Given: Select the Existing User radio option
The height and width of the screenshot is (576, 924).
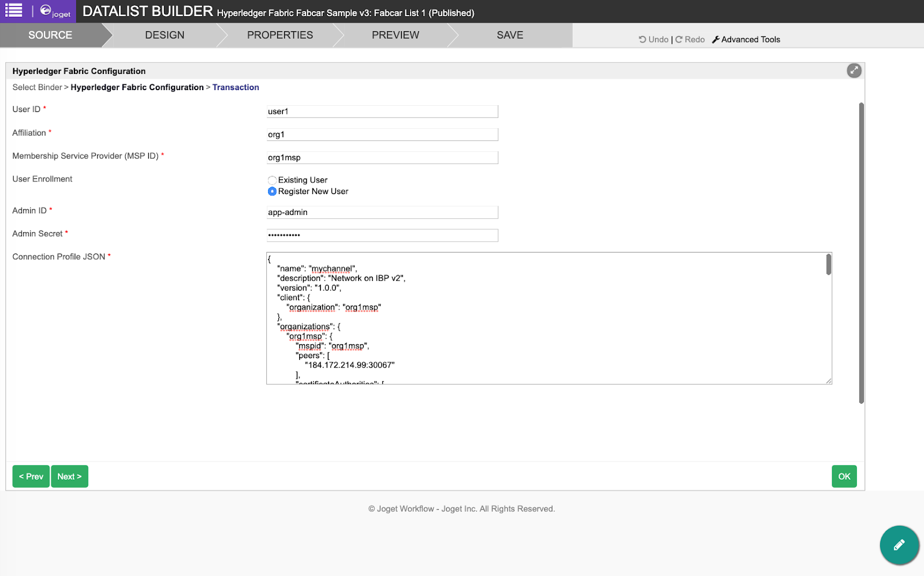Looking at the screenshot, I should click(x=272, y=180).
